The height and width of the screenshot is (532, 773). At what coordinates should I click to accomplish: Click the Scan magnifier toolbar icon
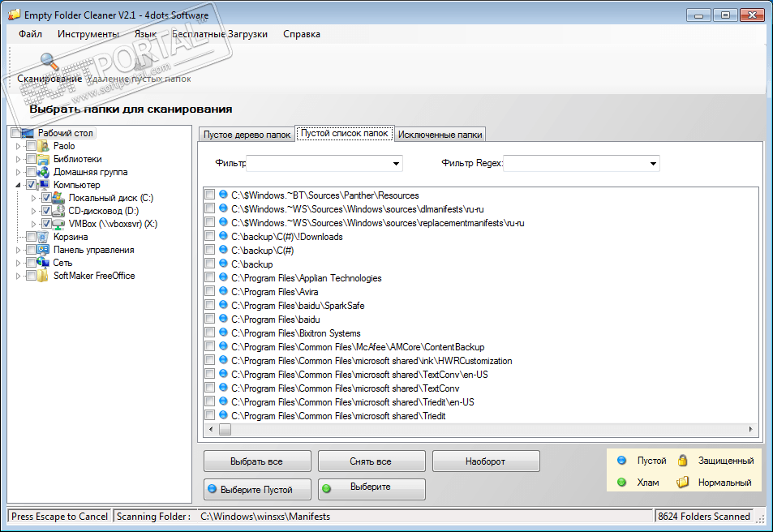(49, 62)
